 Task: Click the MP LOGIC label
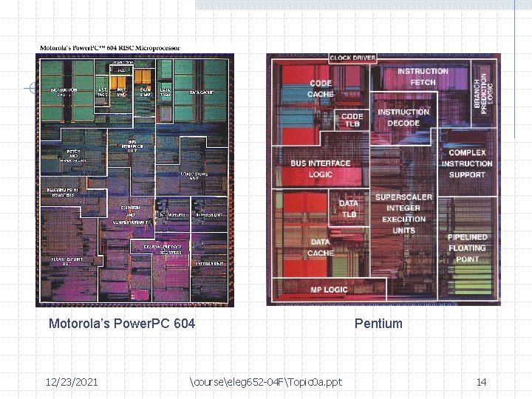(329, 290)
